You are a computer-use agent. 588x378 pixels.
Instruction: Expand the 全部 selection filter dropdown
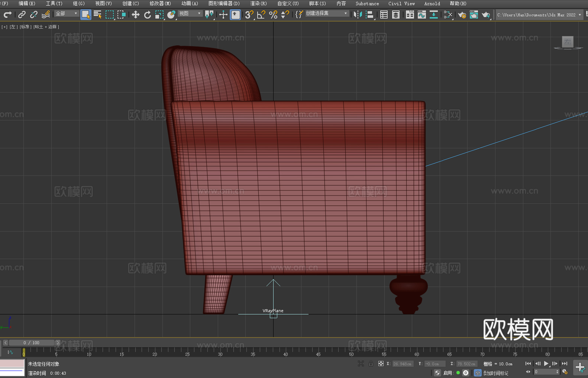[x=67, y=13]
